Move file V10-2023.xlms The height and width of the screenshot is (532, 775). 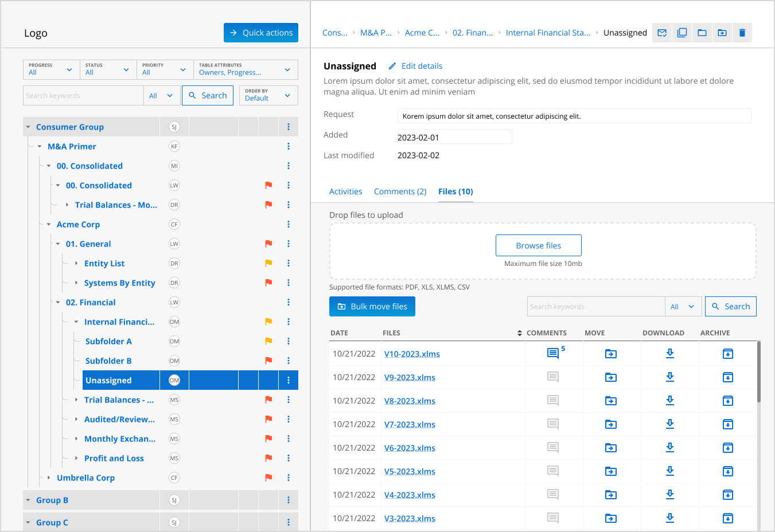point(611,354)
